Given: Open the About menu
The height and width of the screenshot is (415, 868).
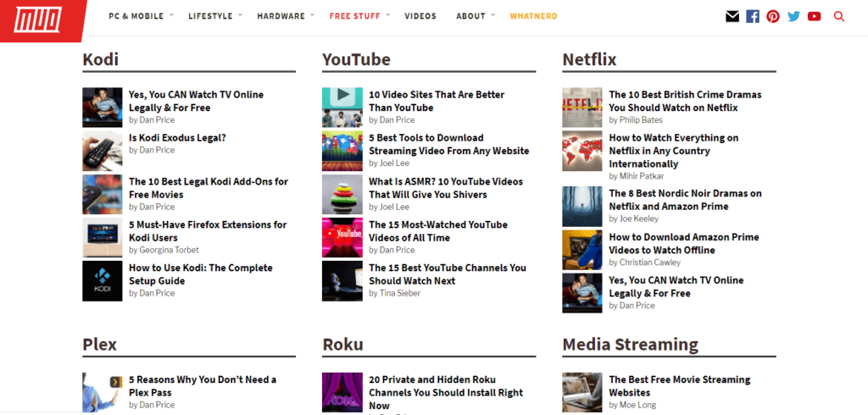Looking at the screenshot, I should [x=470, y=16].
